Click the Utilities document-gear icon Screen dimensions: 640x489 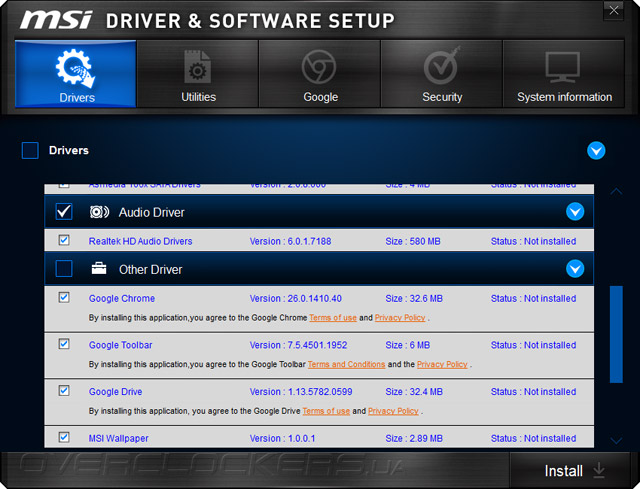coord(198,67)
